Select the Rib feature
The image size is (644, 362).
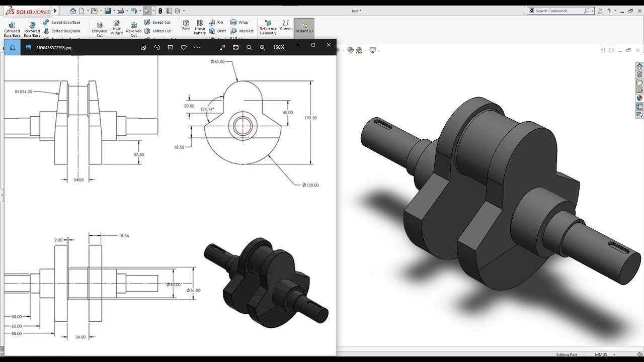point(216,22)
